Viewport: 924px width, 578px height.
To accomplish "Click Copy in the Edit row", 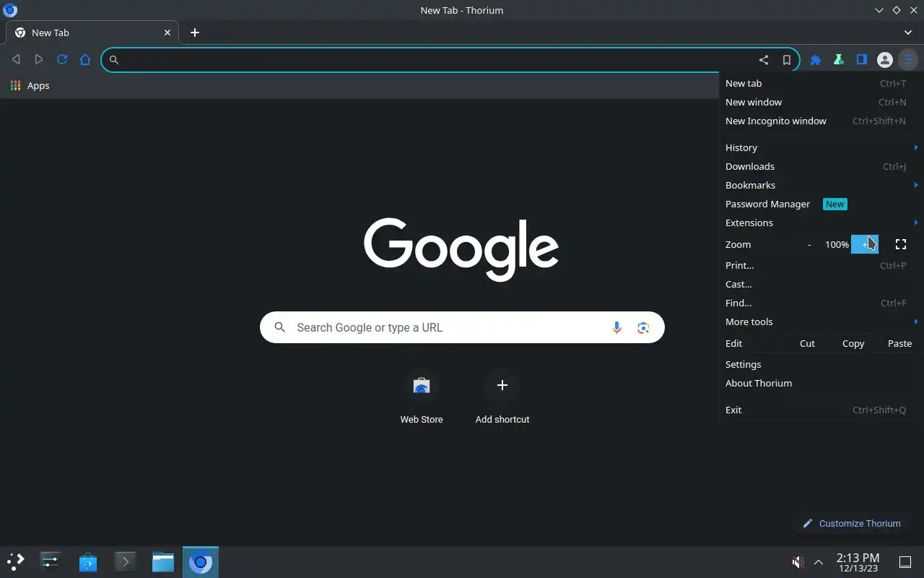I will point(853,343).
